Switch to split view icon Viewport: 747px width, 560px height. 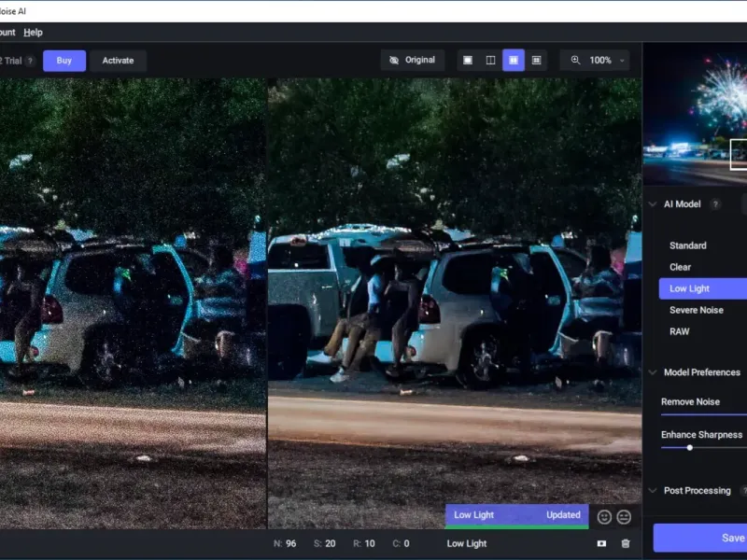click(491, 60)
